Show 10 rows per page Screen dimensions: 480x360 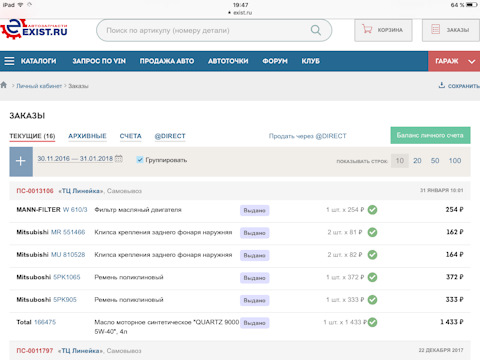point(400,161)
